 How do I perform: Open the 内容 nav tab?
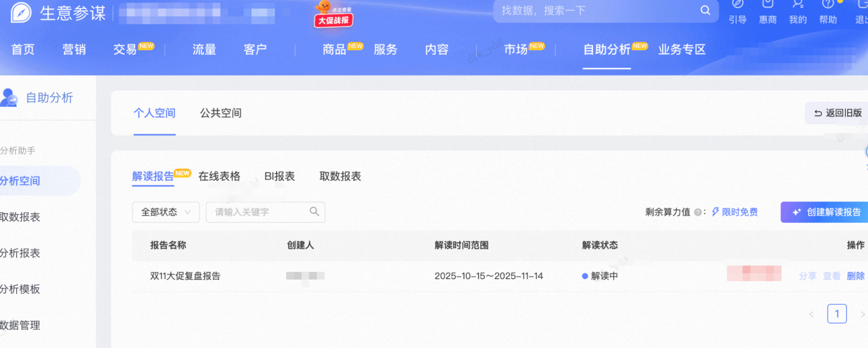click(x=437, y=50)
